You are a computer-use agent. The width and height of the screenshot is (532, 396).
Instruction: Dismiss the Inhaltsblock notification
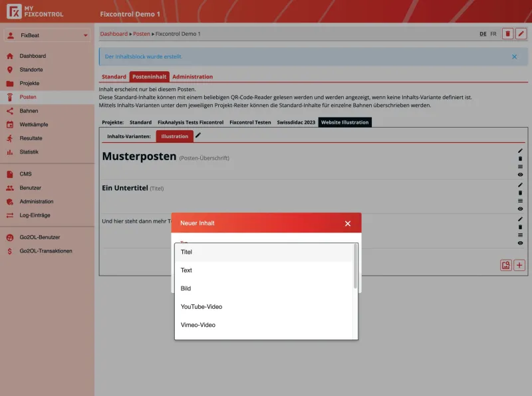(x=514, y=56)
